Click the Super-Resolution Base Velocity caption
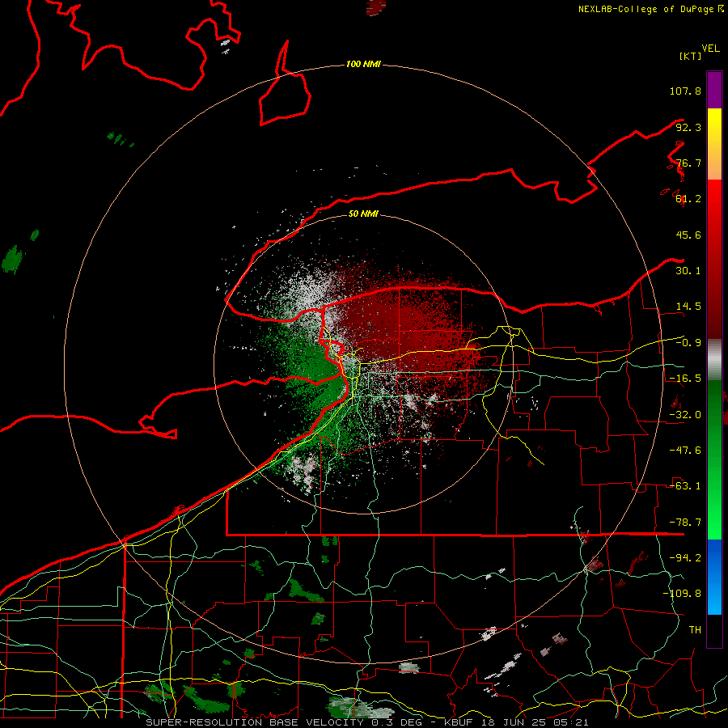The image size is (728, 728). pos(367,722)
